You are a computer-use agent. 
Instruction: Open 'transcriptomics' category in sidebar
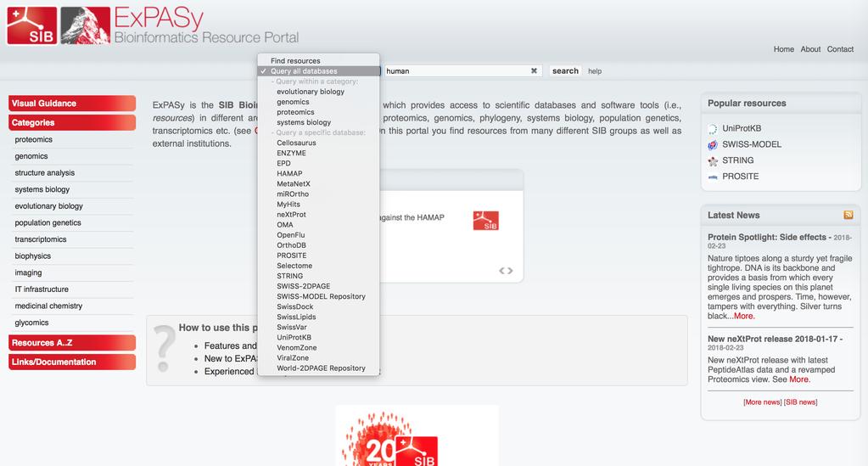coord(41,239)
